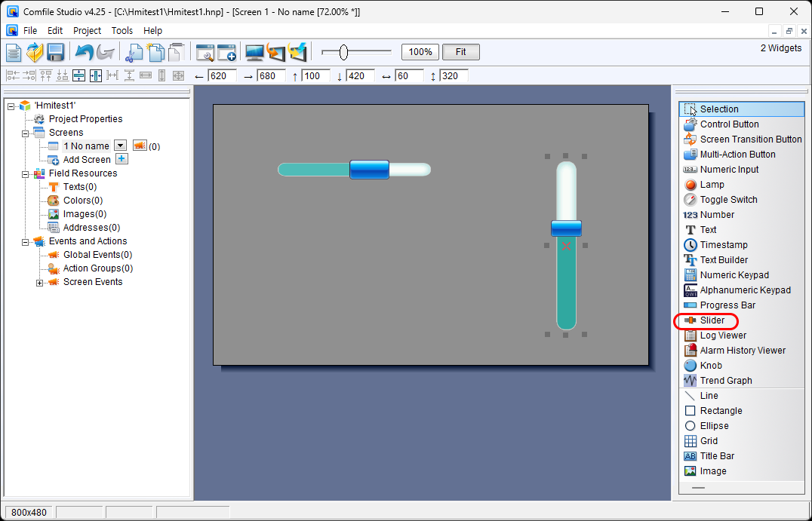Click the zoom slider handle
Screen dimensions: 812x521
(x=343, y=52)
